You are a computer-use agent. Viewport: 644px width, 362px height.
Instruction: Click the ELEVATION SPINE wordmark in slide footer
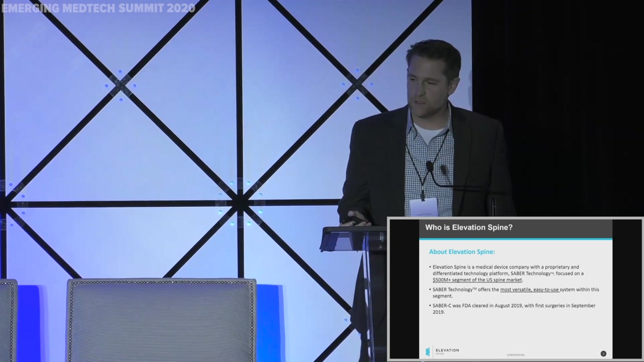click(x=447, y=351)
